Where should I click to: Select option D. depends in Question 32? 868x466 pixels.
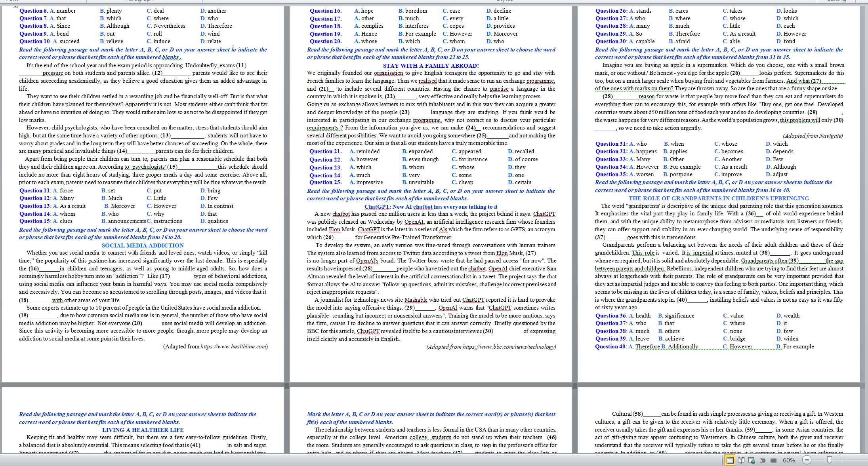click(779, 151)
